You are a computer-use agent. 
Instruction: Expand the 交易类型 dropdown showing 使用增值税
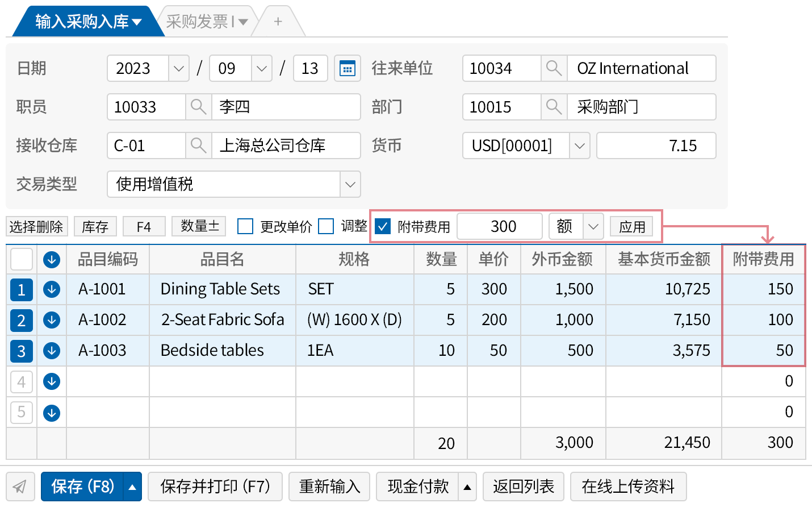pyautogui.click(x=350, y=185)
